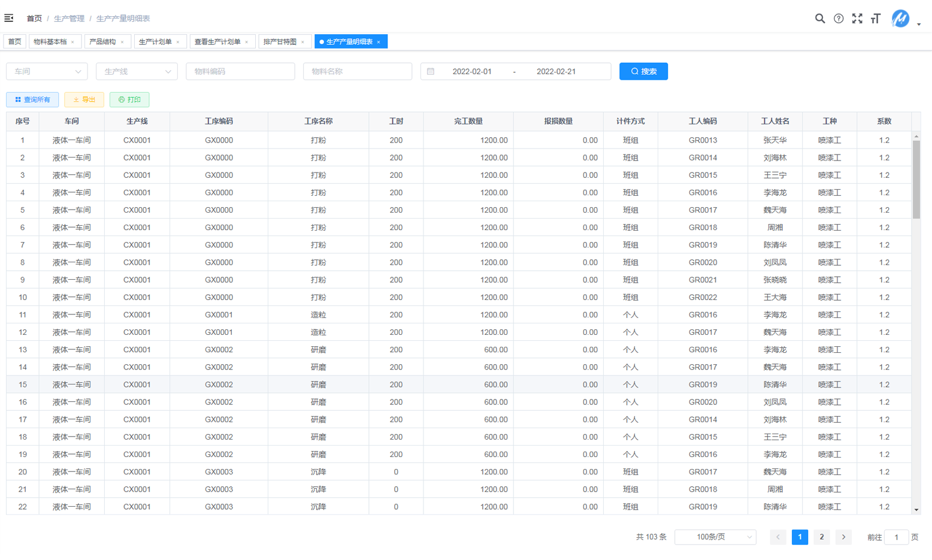The width and height of the screenshot is (932, 560).
Task: Focus the 物料编码 input field
Action: point(240,71)
